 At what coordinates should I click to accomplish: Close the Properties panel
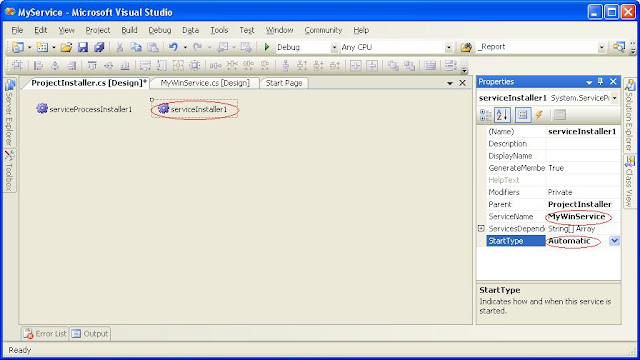pos(613,82)
